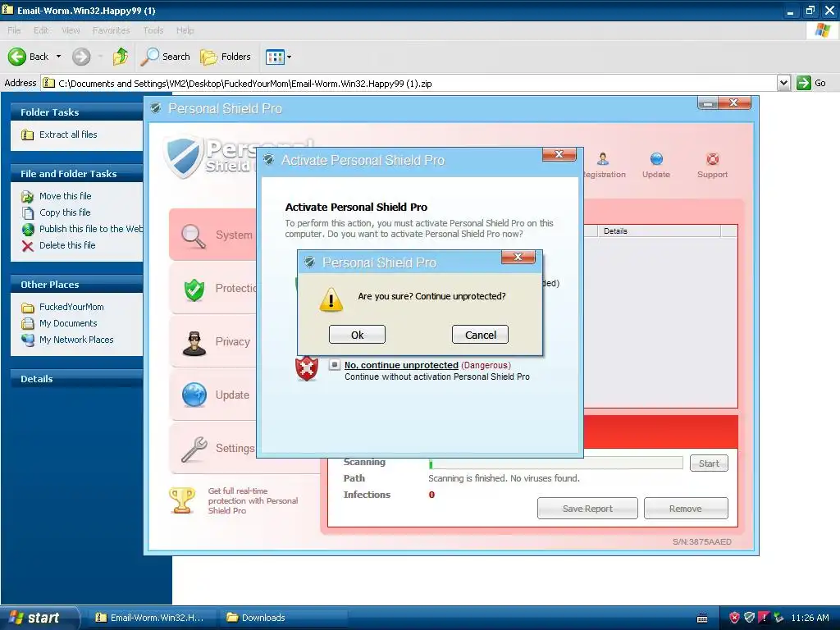The height and width of the screenshot is (630, 840).
Task: Click 'Publish this file to the Web'
Action: point(90,229)
